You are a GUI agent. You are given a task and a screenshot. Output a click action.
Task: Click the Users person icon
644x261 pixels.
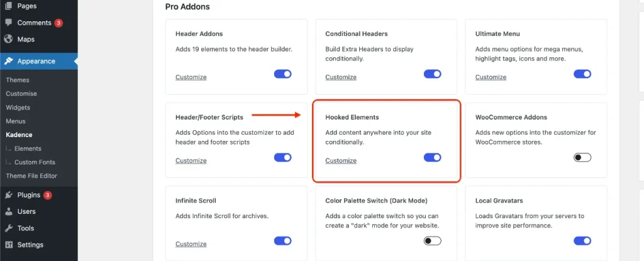[x=8, y=212]
